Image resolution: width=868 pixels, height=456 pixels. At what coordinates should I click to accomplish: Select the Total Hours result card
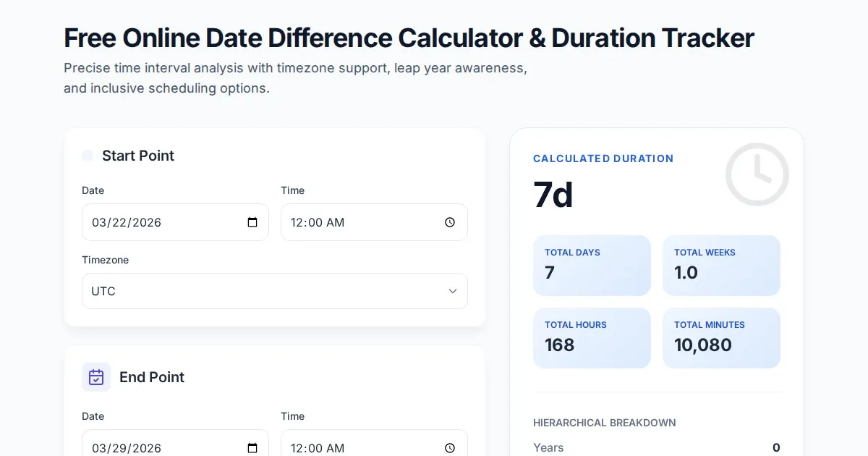point(592,338)
